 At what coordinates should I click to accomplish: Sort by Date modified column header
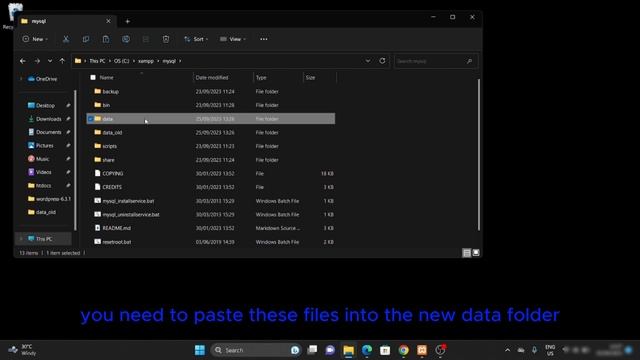tap(212, 78)
